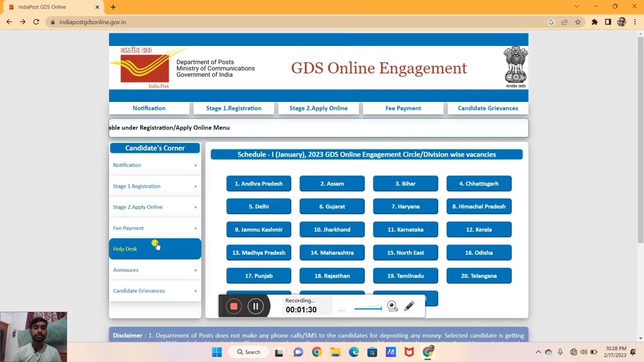This screenshot has height=362, width=644.
Task: Open the Fee Payment top menu
Action: pos(403,108)
